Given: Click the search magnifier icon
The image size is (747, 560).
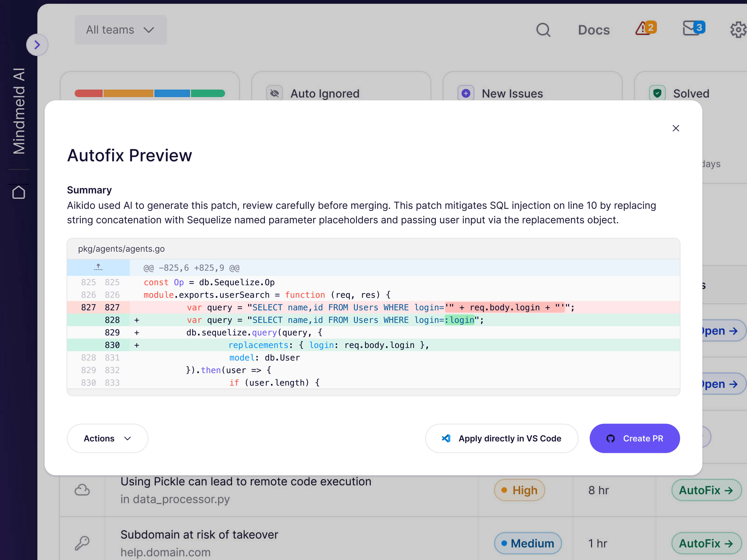Looking at the screenshot, I should click(543, 30).
